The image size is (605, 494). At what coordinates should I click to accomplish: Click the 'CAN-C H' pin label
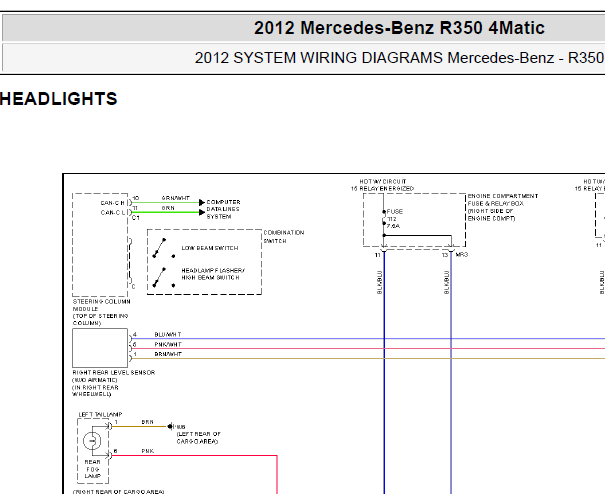(x=113, y=203)
